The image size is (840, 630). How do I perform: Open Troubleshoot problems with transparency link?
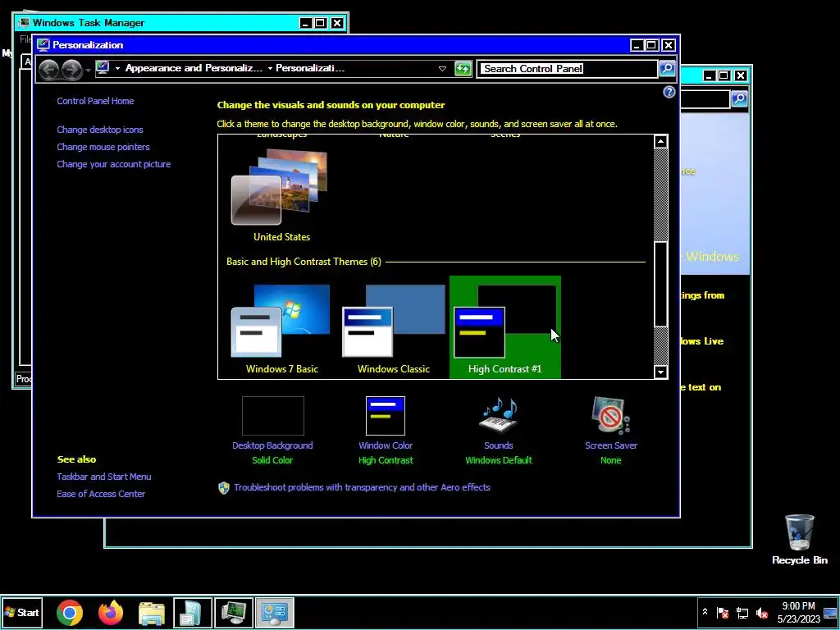pyautogui.click(x=362, y=487)
